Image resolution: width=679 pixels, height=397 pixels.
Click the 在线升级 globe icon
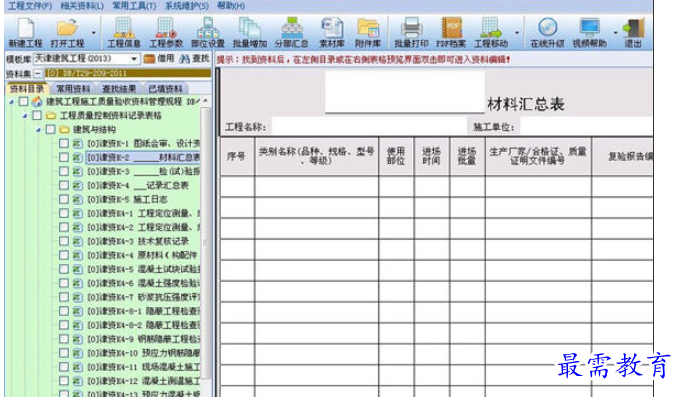point(547,33)
